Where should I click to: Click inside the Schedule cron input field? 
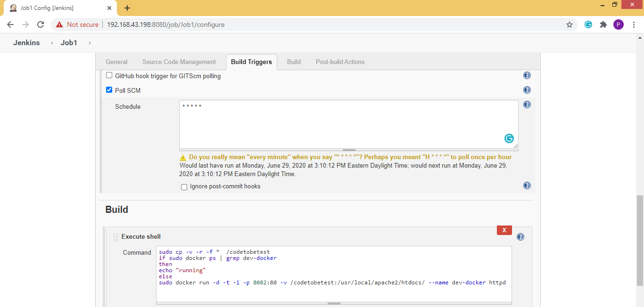coord(330,122)
